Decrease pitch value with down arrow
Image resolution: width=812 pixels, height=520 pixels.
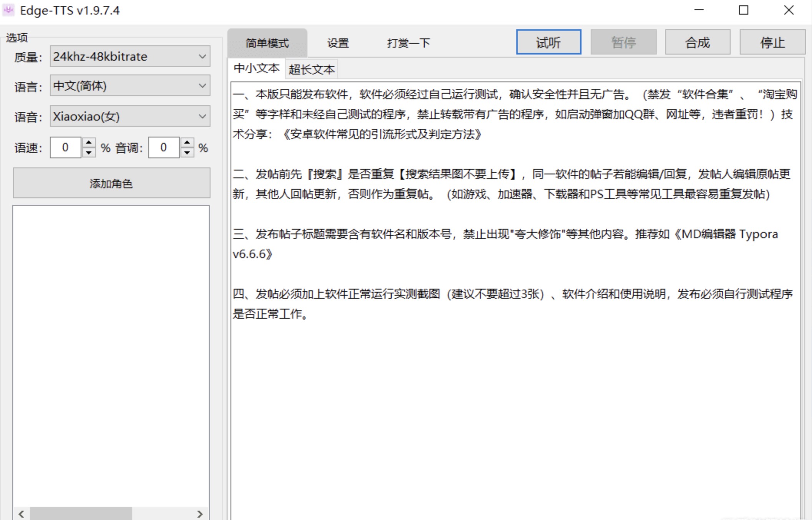[x=187, y=152]
